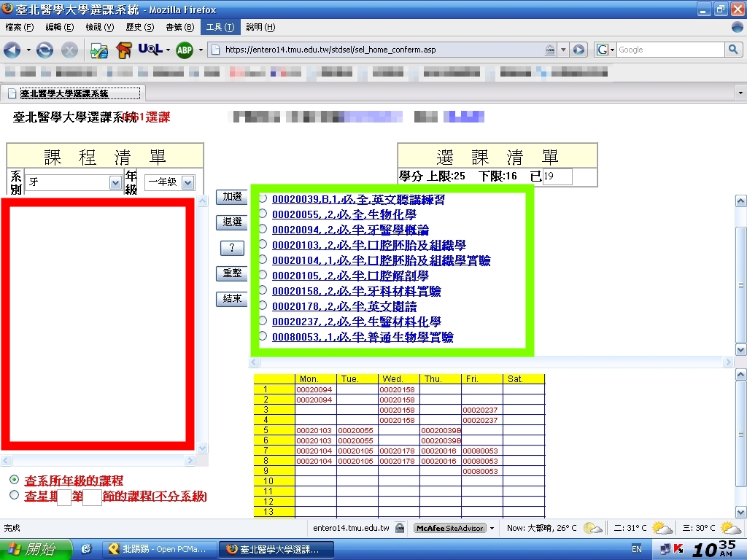The image size is (747, 560).
Task: Expand the UQL dropdown arrow
Action: pos(168,50)
